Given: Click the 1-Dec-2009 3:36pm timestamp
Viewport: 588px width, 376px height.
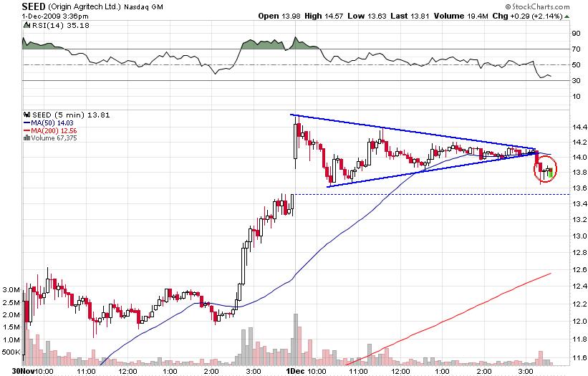Looking at the screenshot, I should [54, 16].
